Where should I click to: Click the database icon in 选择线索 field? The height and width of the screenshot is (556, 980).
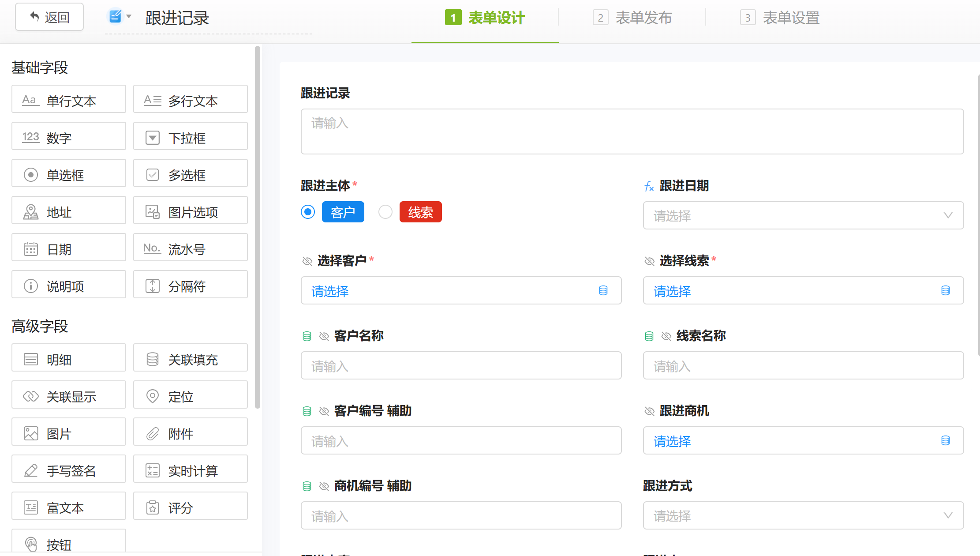945,290
